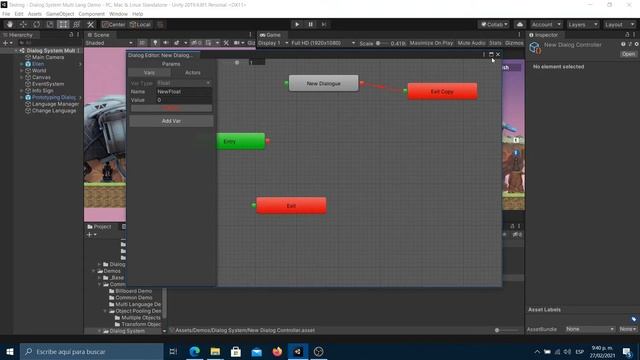Viewport: 640px width, 360px height.
Task: Switch to the Hierarchy tab
Action: [x=18, y=35]
